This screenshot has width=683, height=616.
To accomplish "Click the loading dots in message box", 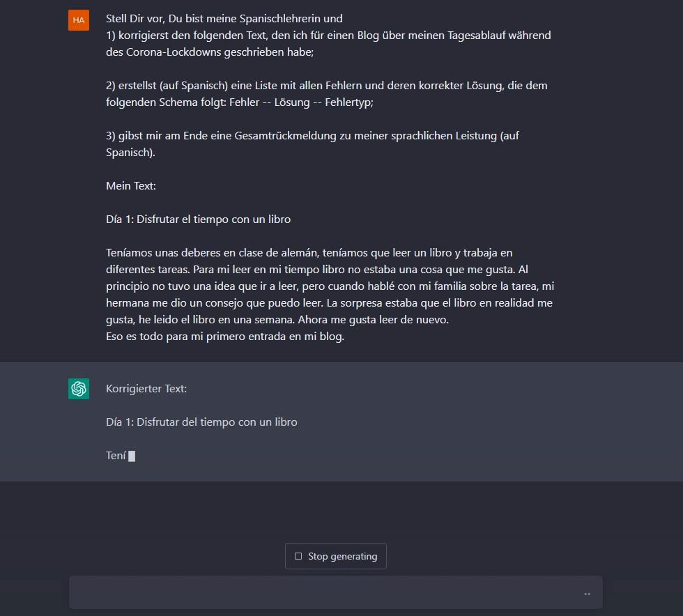I will (587, 594).
